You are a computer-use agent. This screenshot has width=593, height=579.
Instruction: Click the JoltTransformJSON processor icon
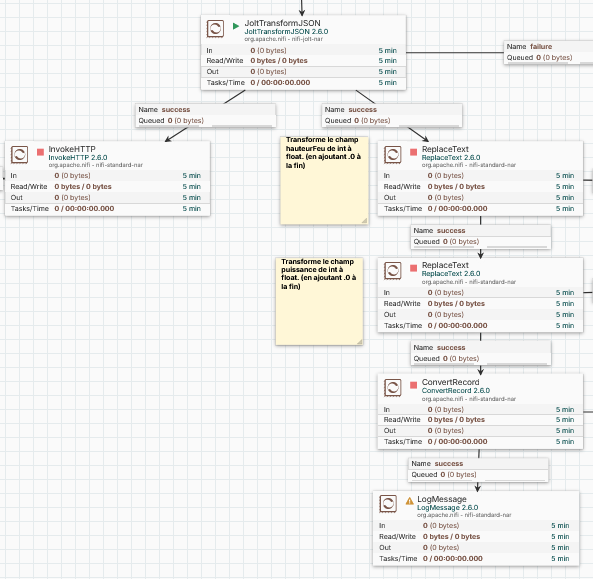coord(215,29)
